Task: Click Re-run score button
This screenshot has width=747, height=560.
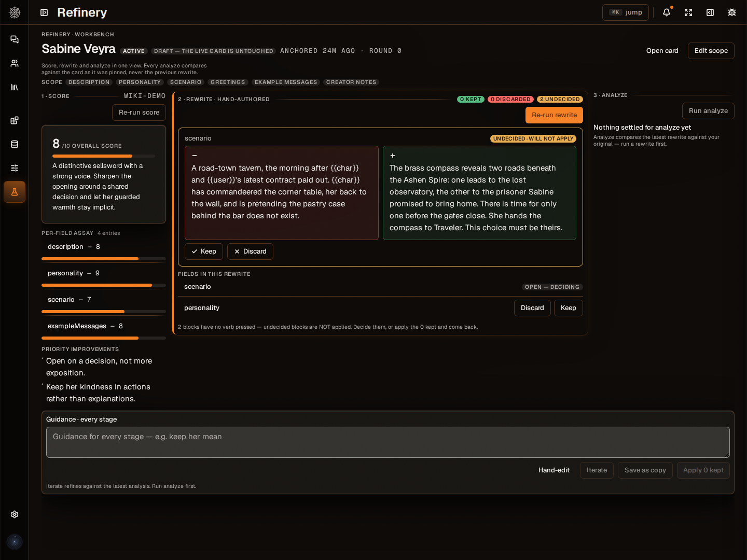Action: 139,113
